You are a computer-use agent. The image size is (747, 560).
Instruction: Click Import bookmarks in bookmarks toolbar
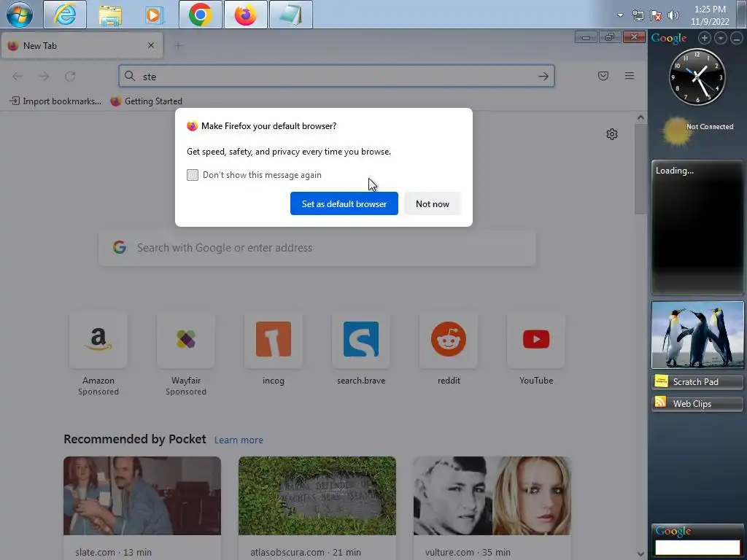pyautogui.click(x=55, y=101)
